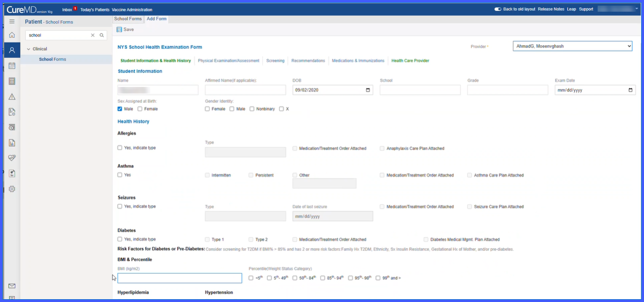Check the Female sex assigned at birth box
This screenshot has width=644, height=302.
tap(140, 109)
